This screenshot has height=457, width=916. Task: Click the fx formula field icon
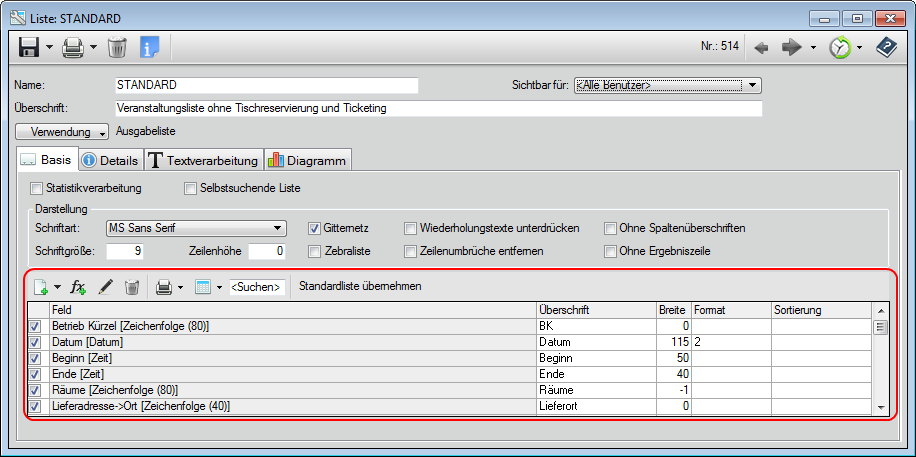coord(78,287)
